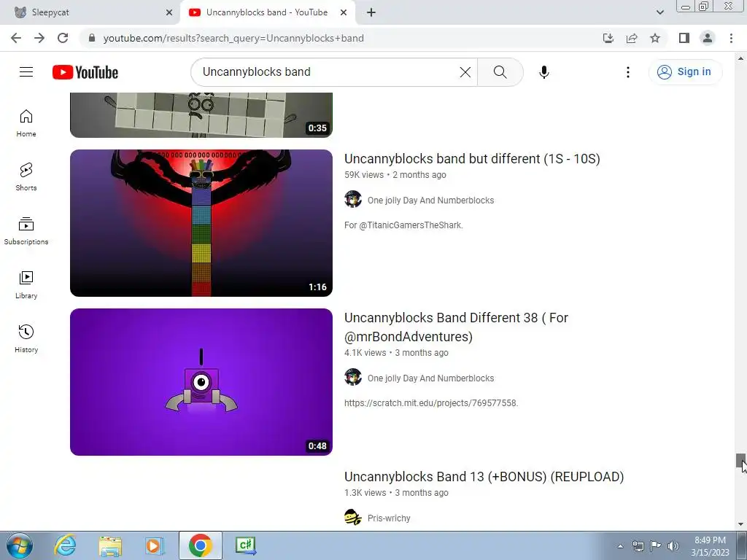Open the network tray icon
This screenshot has height=560, width=747.
638,546
